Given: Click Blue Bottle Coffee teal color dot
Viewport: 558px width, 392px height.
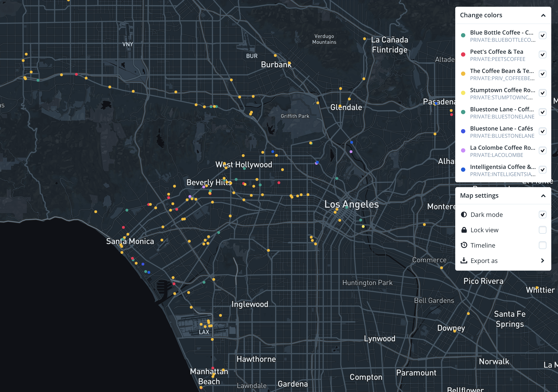Looking at the screenshot, I should (x=463, y=36).
